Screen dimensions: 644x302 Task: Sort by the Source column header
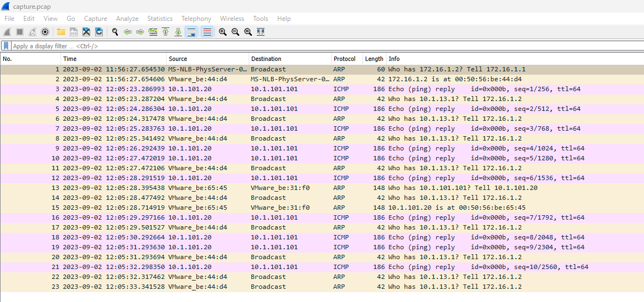pyautogui.click(x=207, y=59)
